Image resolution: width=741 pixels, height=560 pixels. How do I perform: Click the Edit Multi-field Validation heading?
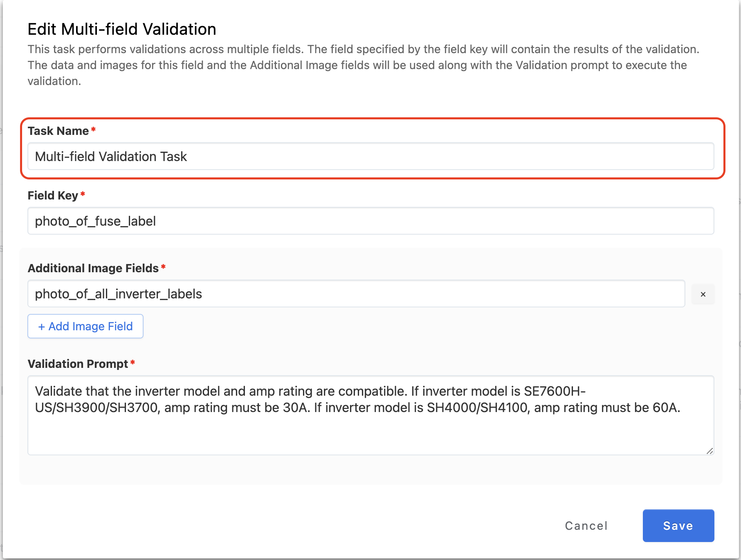[x=122, y=29]
